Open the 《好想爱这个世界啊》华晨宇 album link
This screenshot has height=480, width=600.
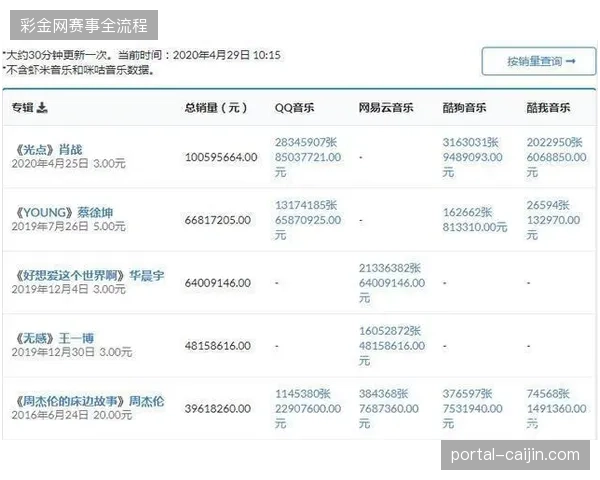pyautogui.click(x=89, y=275)
